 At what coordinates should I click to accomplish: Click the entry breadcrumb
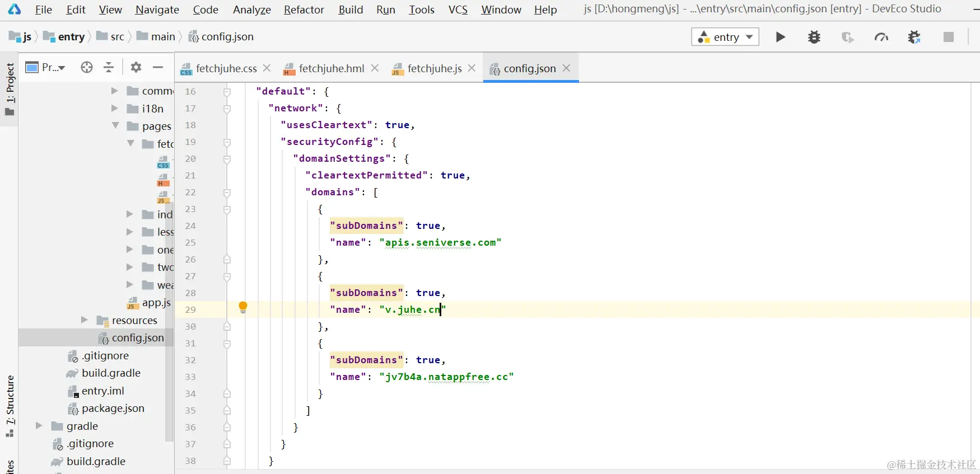tap(64, 36)
